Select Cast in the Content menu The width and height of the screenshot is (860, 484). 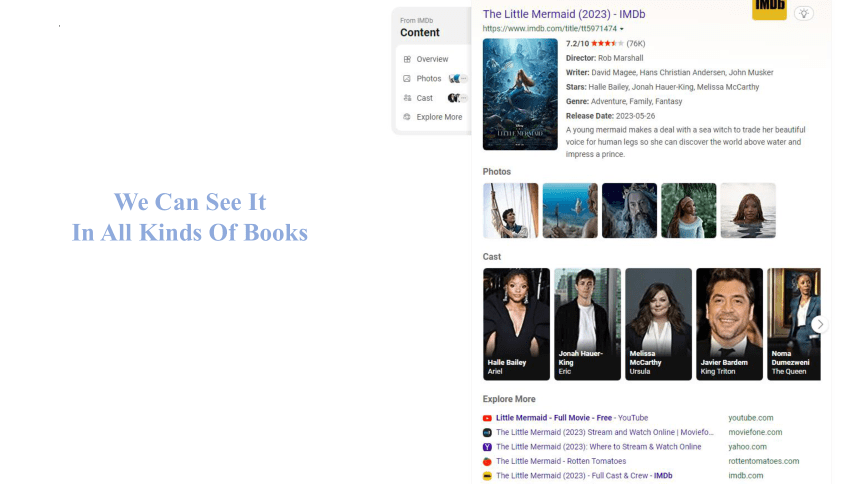425,98
